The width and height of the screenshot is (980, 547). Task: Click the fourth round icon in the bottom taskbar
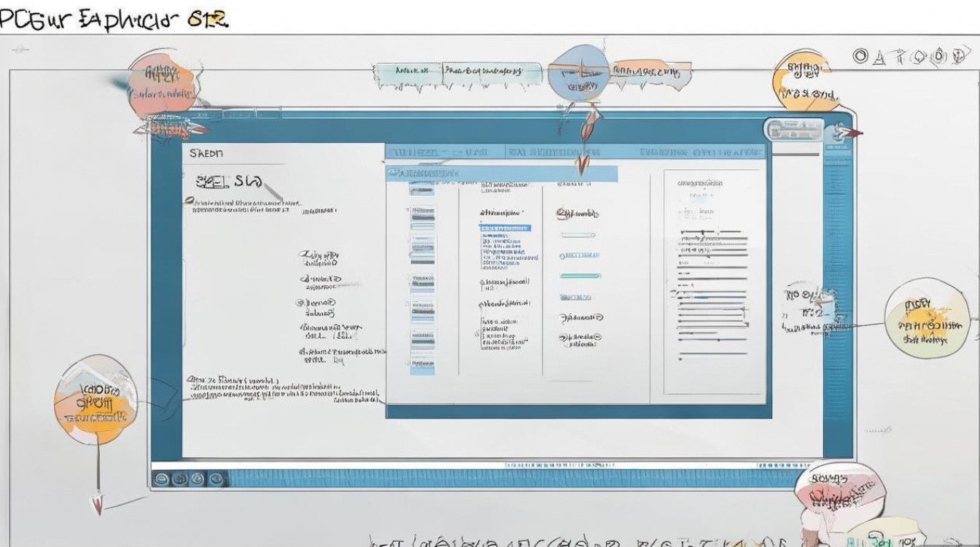(214, 479)
